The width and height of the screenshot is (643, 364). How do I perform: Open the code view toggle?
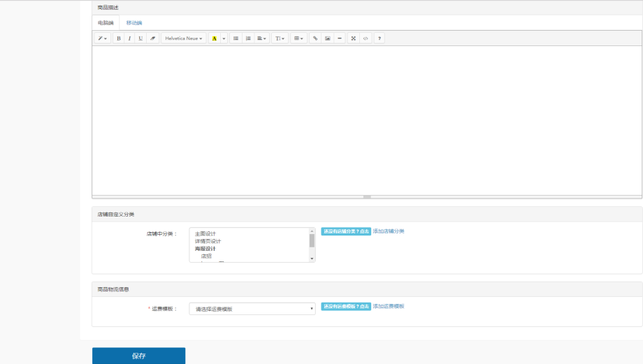point(365,38)
